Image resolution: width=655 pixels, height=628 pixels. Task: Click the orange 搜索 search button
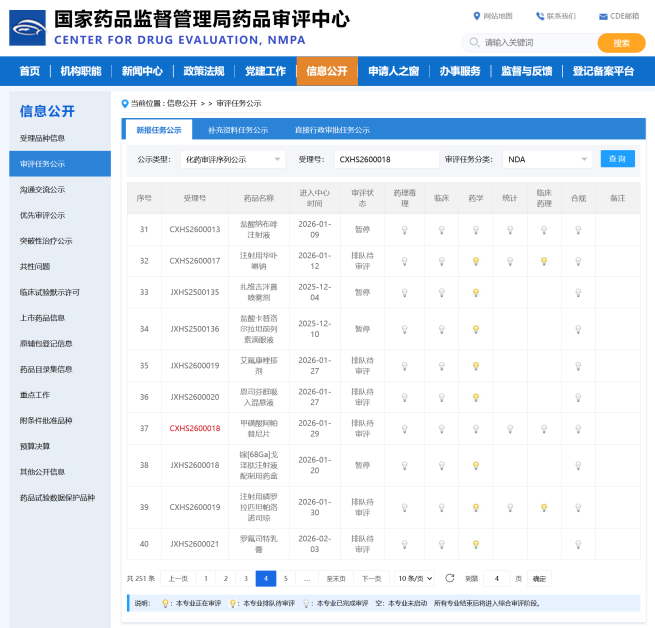pyautogui.click(x=621, y=43)
